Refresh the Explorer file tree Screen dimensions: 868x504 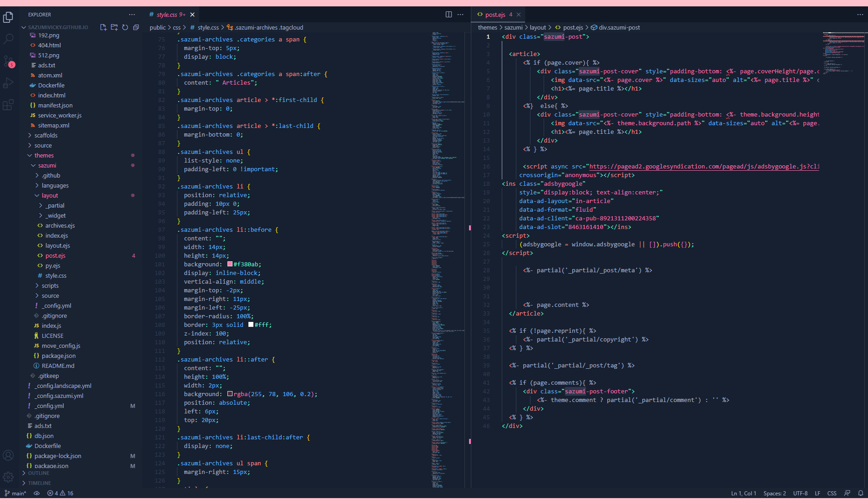(x=125, y=27)
